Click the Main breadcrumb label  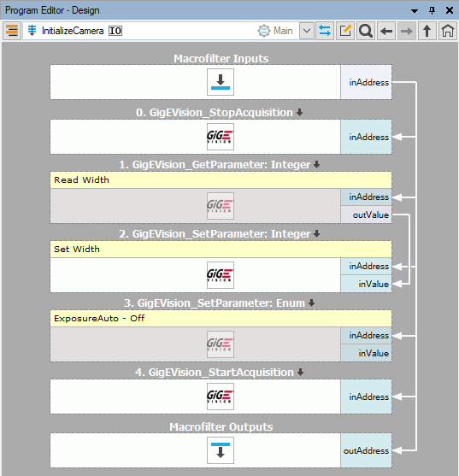click(283, 31)
